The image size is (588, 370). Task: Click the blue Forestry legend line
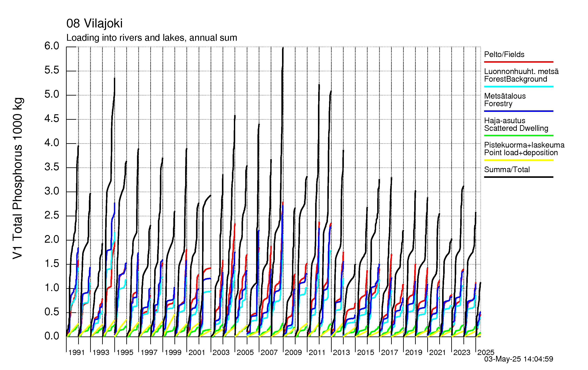pos(519,111)
